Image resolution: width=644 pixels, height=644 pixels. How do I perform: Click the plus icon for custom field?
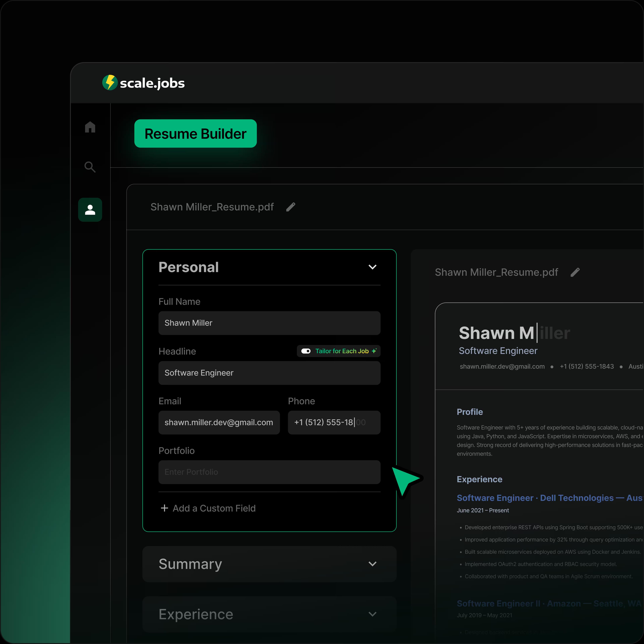tap(164, 508)
